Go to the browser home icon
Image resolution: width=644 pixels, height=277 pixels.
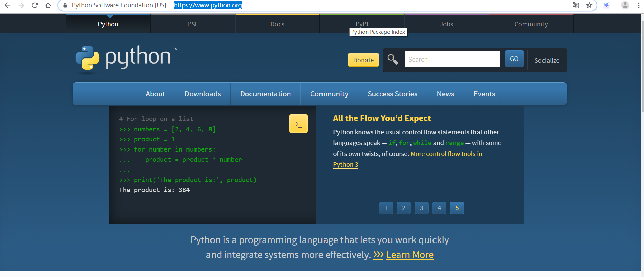(48, 5)
